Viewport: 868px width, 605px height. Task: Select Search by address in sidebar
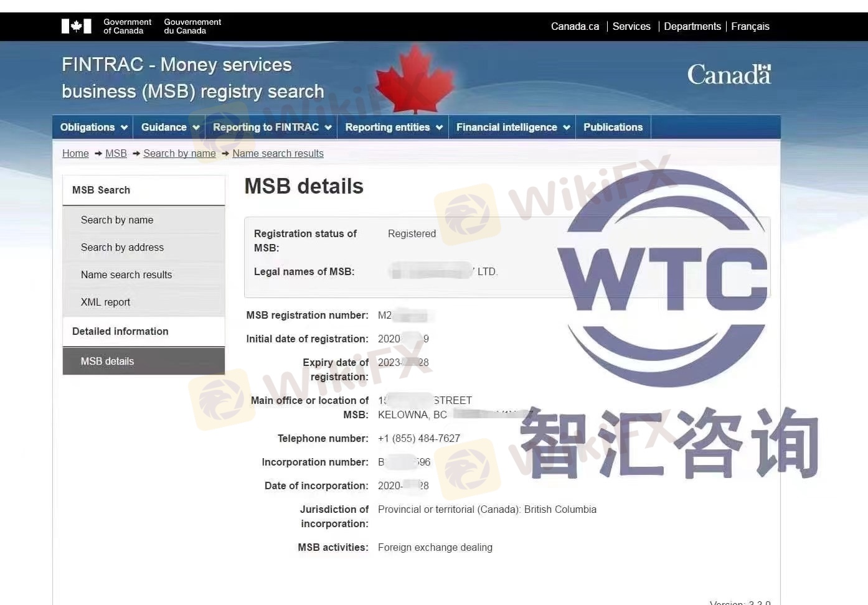[122, 247]
